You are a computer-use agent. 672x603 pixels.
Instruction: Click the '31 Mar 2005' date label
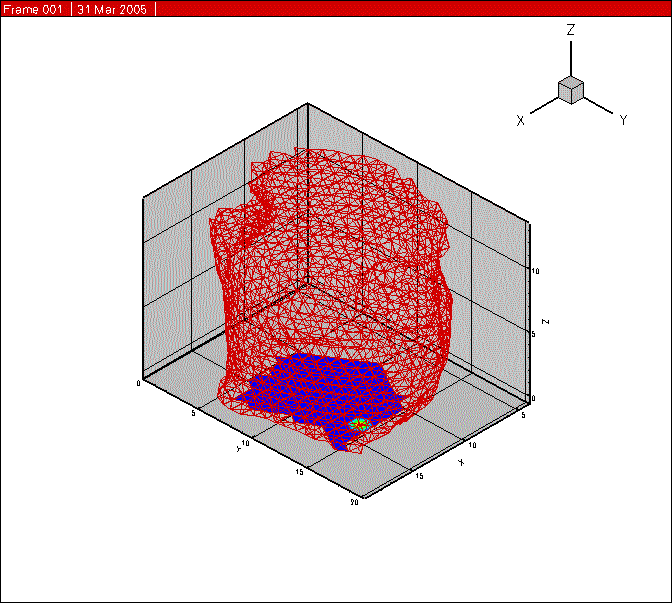(x=113, y=8)
